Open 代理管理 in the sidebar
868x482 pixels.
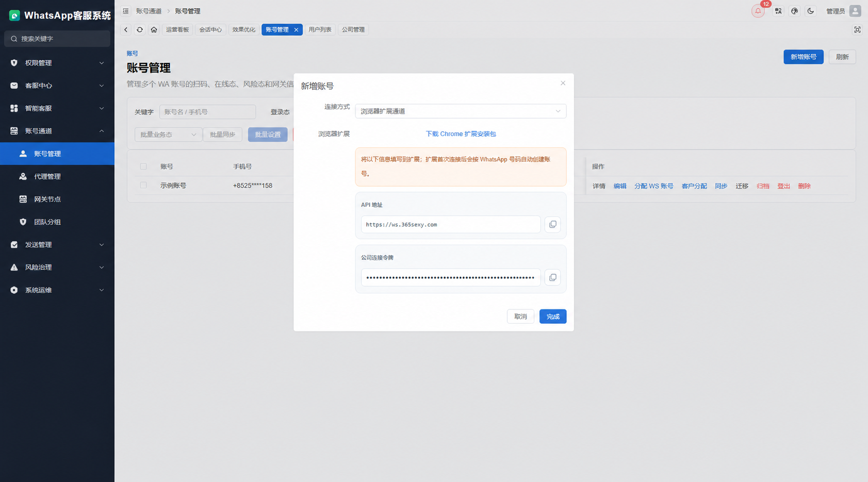pos(57,176)
